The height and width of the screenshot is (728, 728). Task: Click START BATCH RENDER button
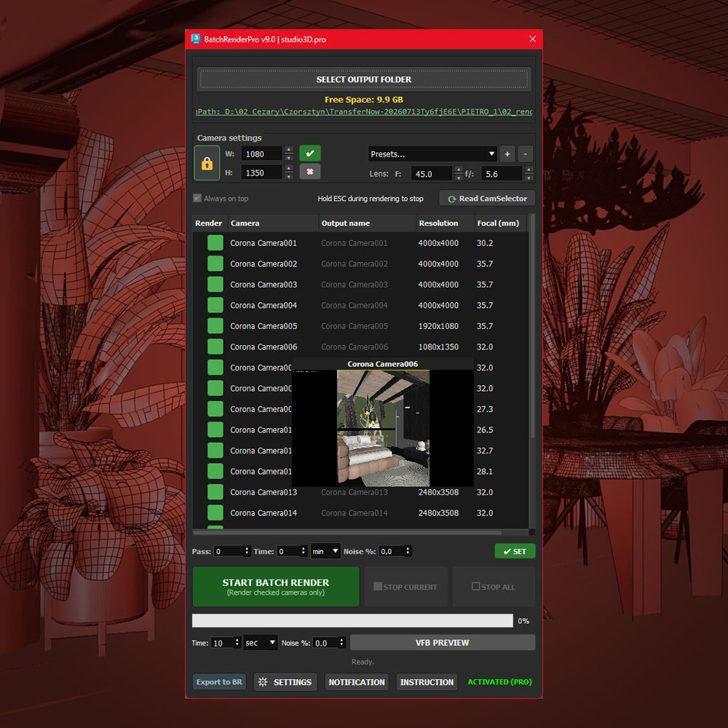[x=276, y=586]
